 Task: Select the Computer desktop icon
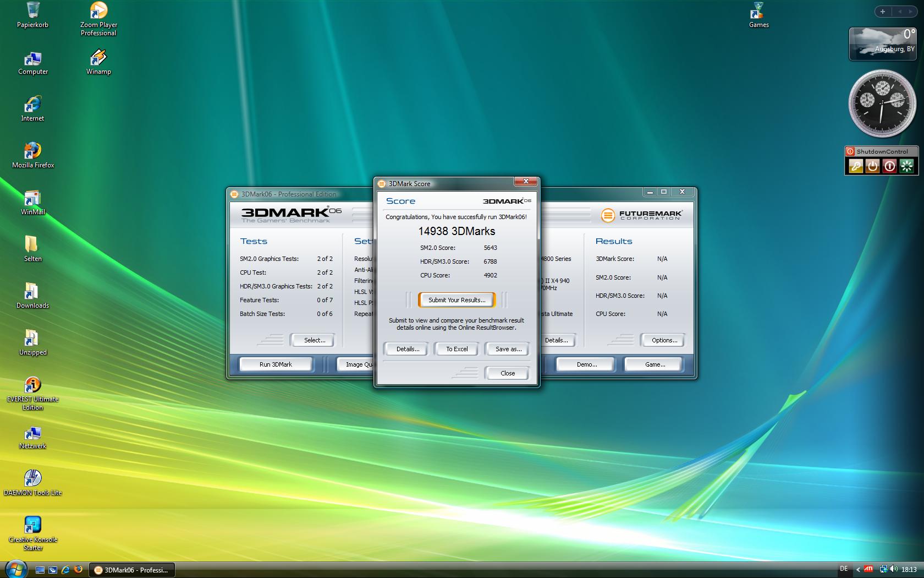32,63
